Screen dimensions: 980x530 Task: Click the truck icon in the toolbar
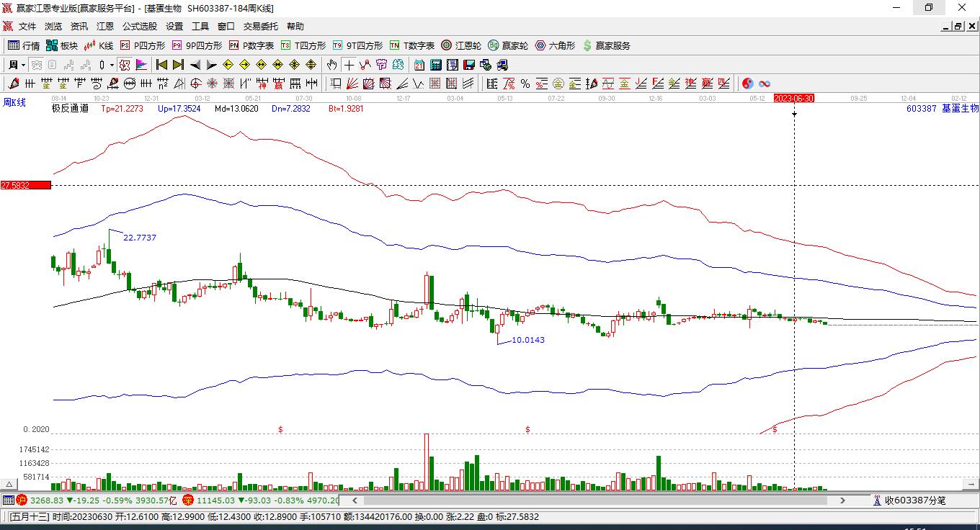pos(502,65)
